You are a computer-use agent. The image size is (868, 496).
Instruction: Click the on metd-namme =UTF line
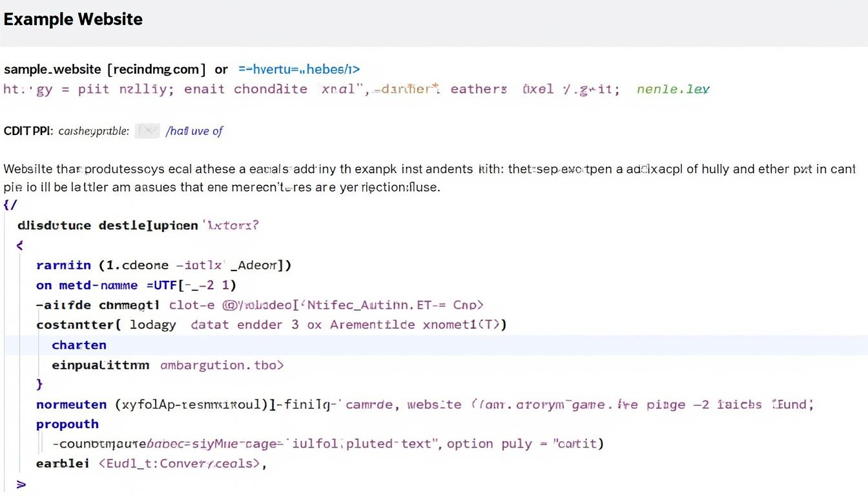point(136,285)
